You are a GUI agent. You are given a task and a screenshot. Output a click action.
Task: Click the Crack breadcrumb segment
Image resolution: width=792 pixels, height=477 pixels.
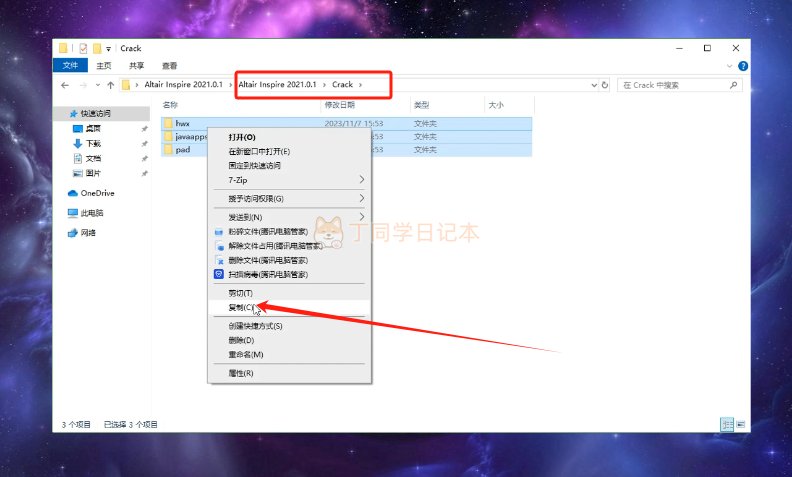[x=342, y=84]
